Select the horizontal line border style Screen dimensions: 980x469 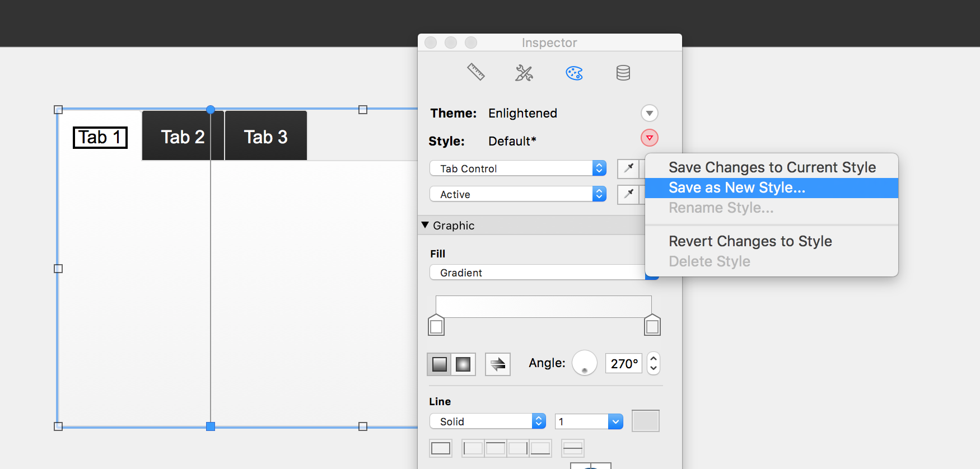pyautogui.click(x=572, y=448)
